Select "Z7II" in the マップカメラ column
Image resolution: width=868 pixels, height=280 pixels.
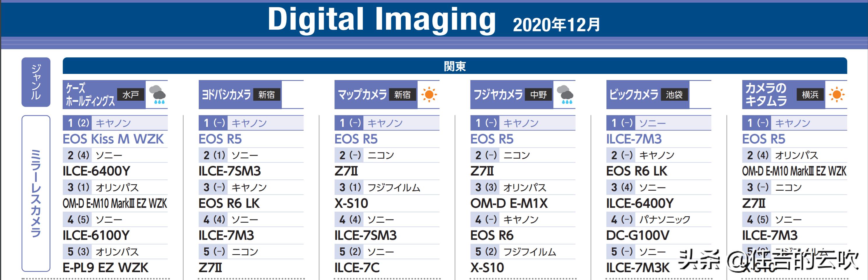(346, 171)
